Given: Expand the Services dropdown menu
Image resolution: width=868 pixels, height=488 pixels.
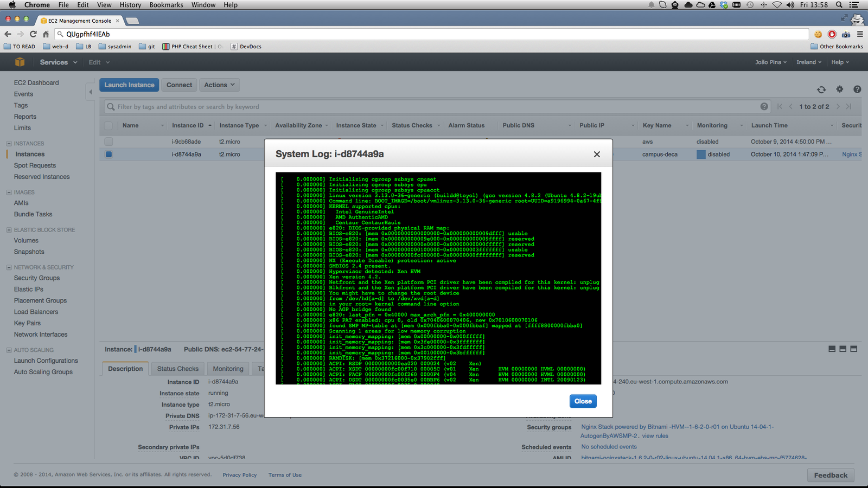Looking at the screenshot, I should point(59,62).
